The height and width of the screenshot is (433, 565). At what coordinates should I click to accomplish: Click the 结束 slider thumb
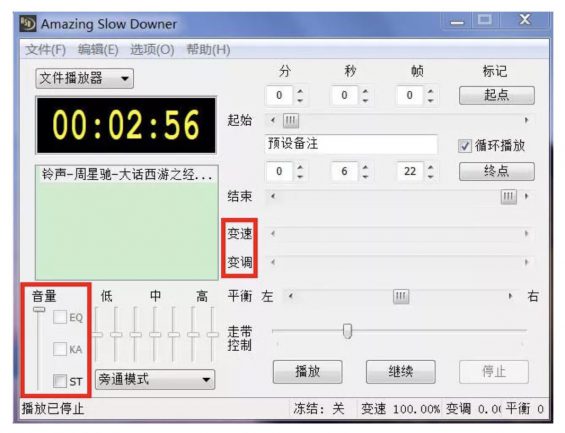(508, 197)
